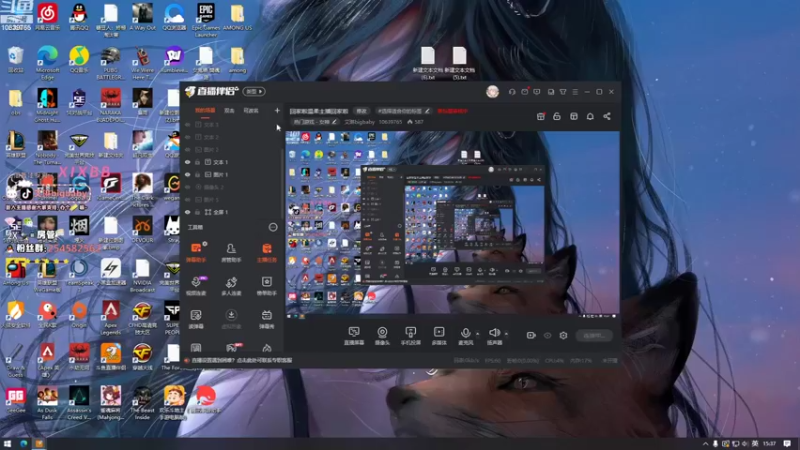The height and width of the screenshot is (450, 800).
Task: Edit the stream tag selector pill
Action: [403, 111]
